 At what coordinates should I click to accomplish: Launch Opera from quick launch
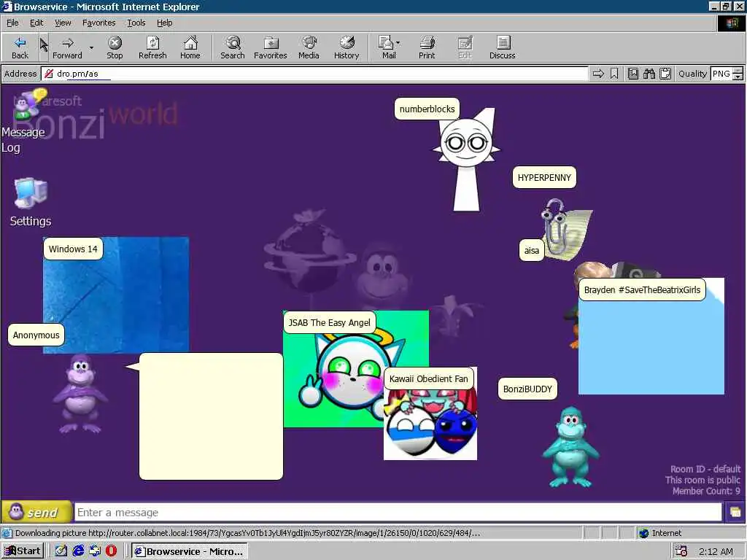pyautogui.click(x=111, y=551)
